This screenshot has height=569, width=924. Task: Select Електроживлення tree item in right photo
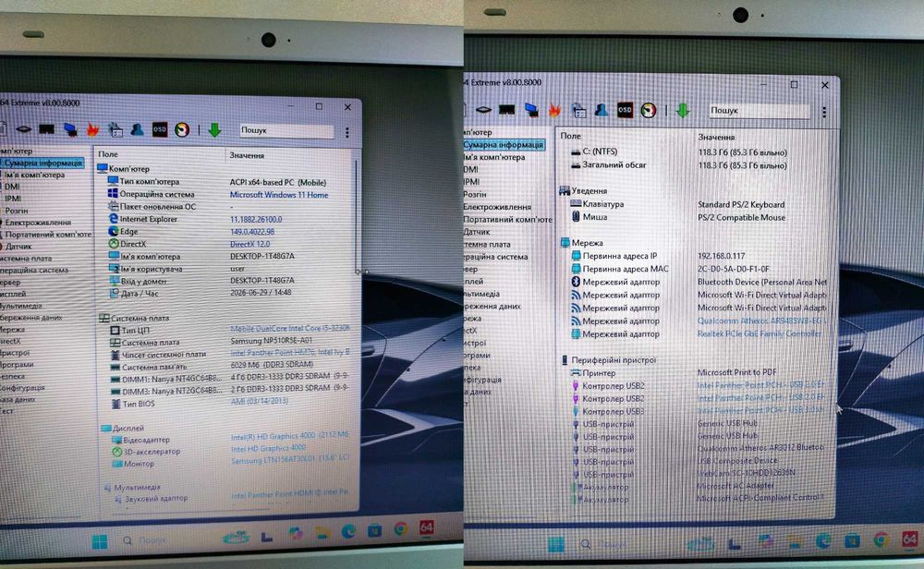point(497,207)
